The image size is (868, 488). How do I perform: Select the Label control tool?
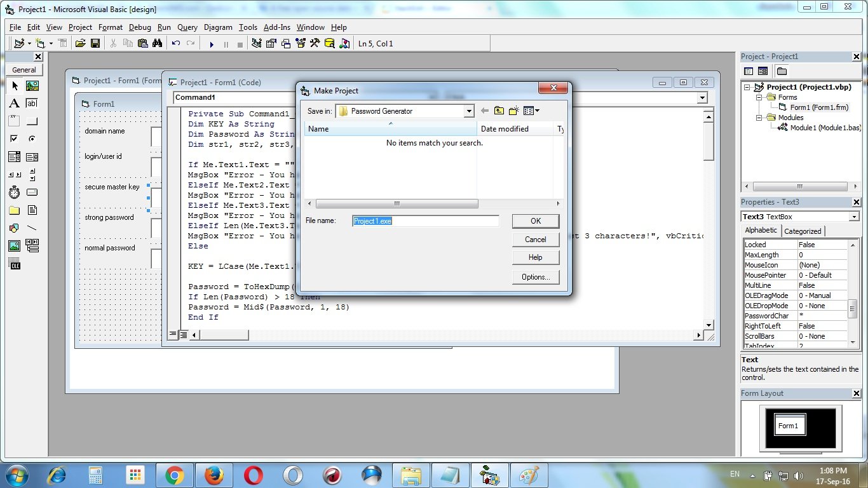[15, 104]
